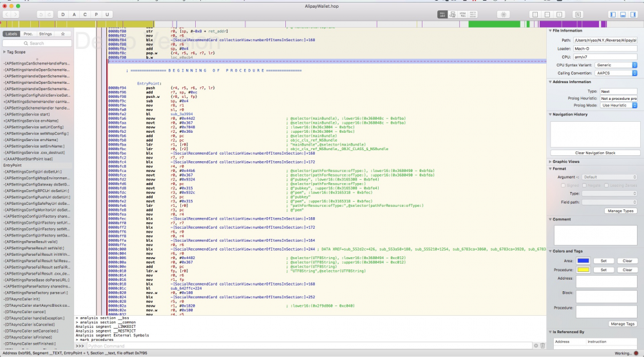
Task: Switch to the Proc. tab
Action: click(28, 34)
